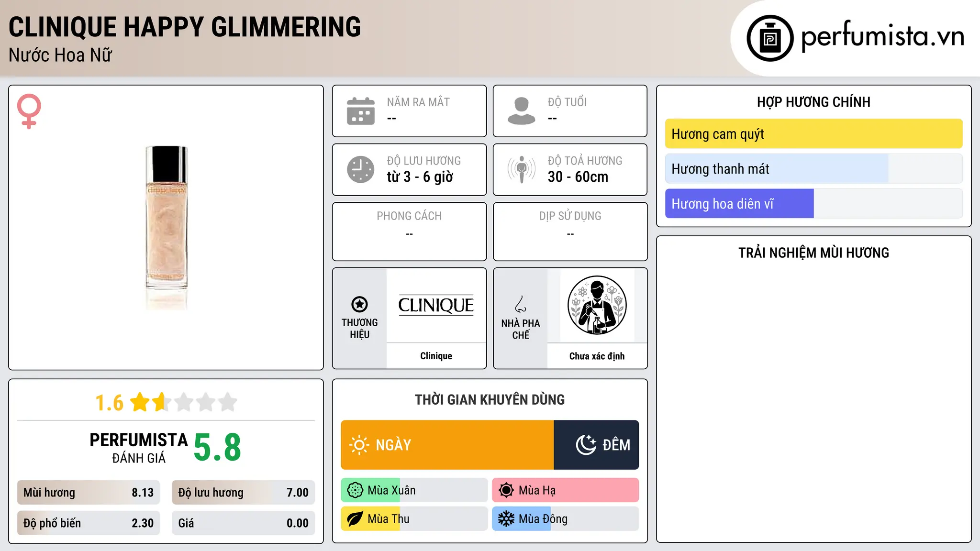Click the sun icon for Mùa Hạ
The height and width of the screenshot is (551, 980).
point(506,490)
